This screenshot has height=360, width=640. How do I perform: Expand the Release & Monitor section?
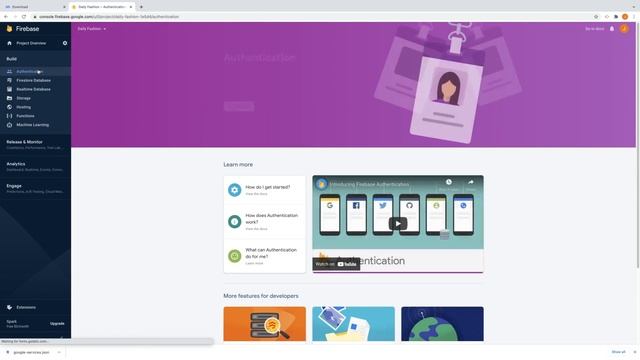click(36, 144)
